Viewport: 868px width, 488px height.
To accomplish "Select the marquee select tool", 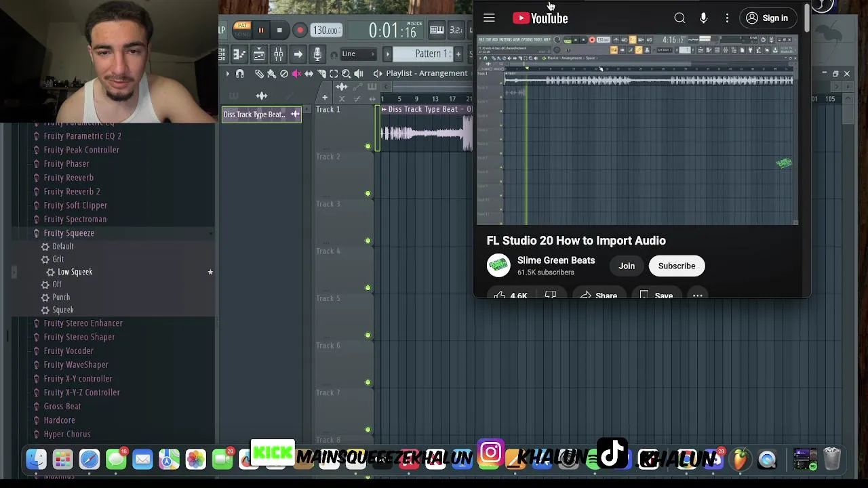I will (334, 73).
